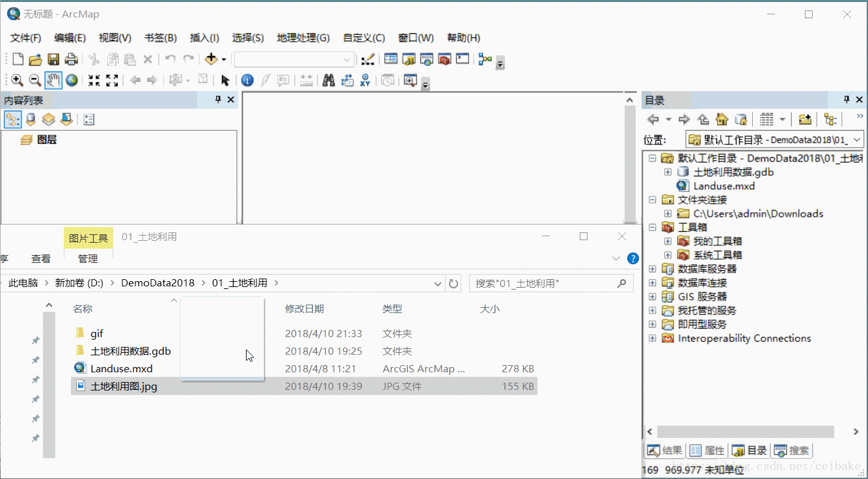Image resolution: width=868 pixels, height=479 pixels.
Task: Sort files by 修改日期 column
Action: pos(305,308)
